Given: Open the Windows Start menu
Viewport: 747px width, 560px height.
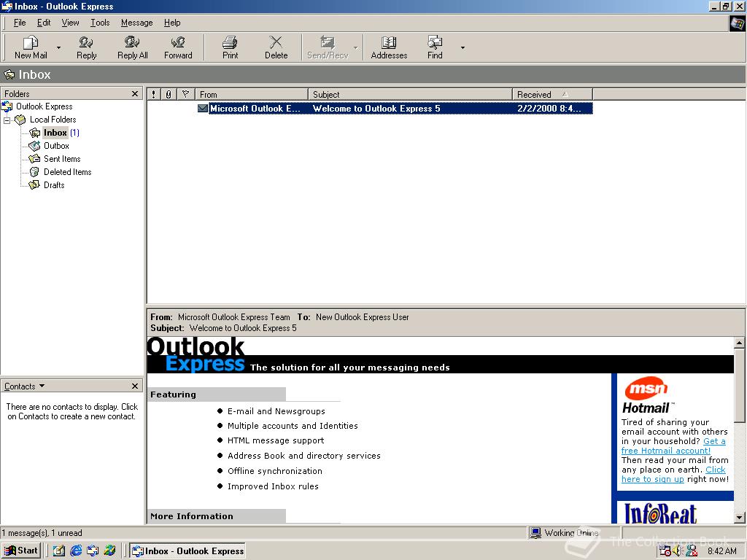Looking at the screenshot, I should (x=21, y=551).
